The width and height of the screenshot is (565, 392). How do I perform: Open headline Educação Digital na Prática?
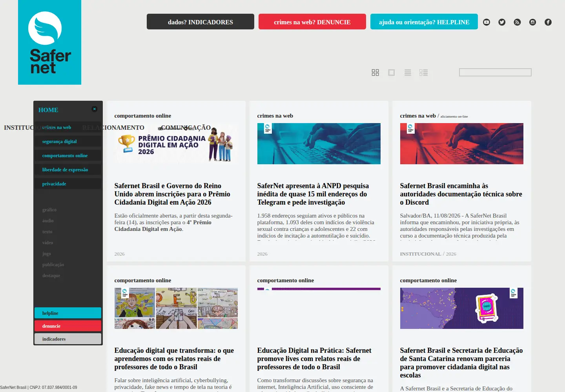[314, 359]
